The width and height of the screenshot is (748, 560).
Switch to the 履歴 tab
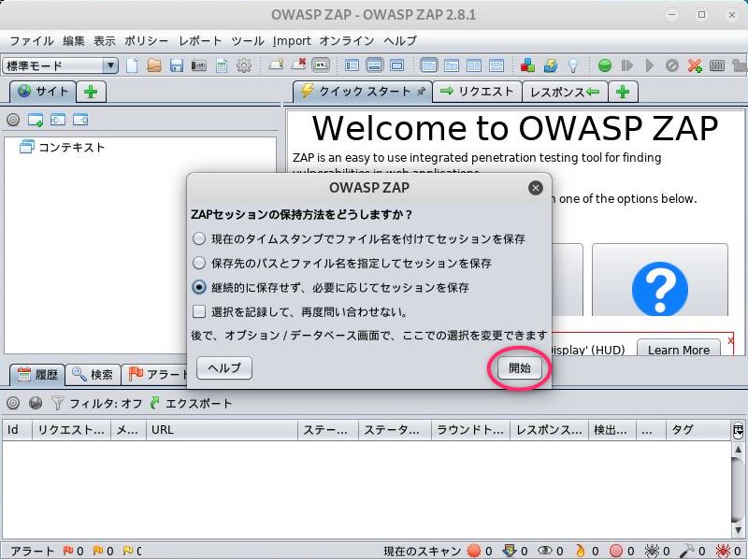(x=37, y=375)
